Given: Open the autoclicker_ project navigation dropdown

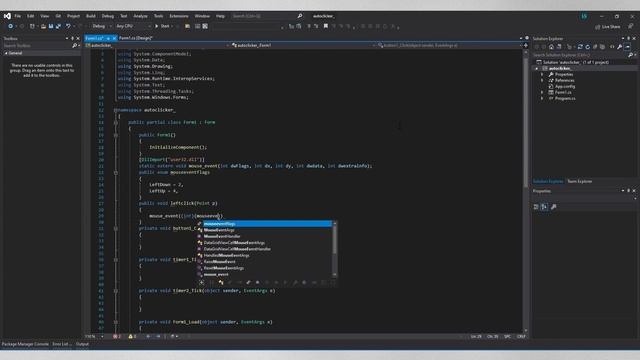Looking at the screenshot, I should pyautogui.click(x=157, y=45).
